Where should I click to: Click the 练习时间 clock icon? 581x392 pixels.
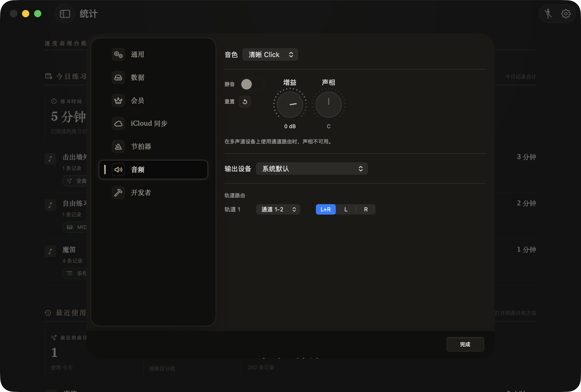point(54,101)
